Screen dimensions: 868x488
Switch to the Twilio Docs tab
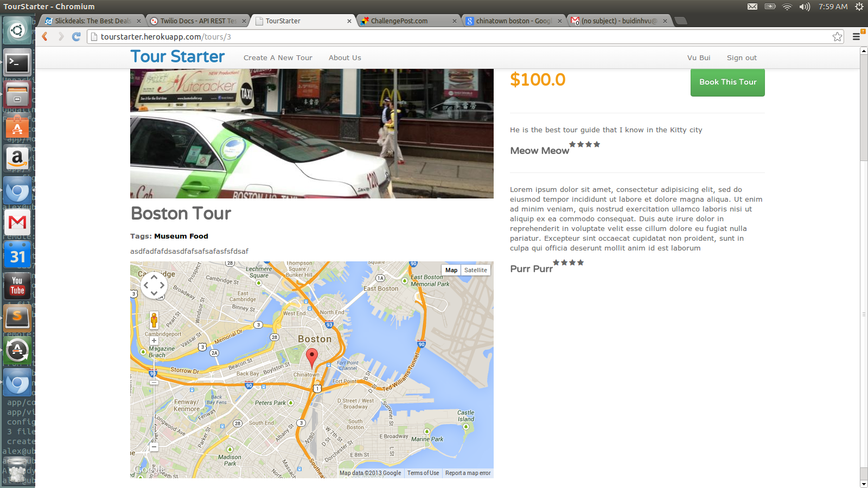[x=197, y=21]
